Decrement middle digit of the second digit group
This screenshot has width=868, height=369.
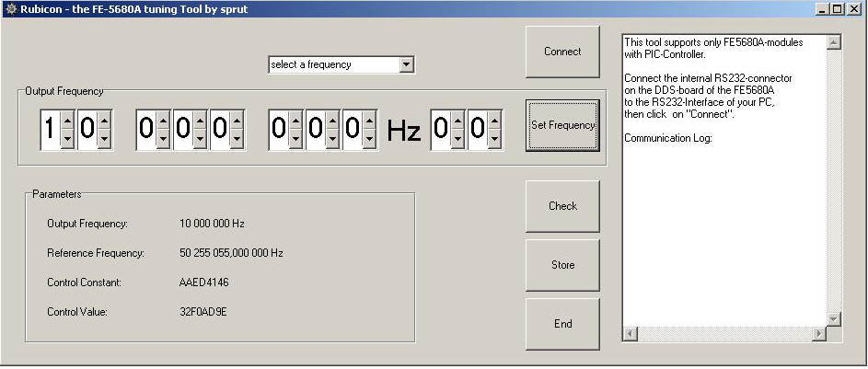(x=201, y=140)
